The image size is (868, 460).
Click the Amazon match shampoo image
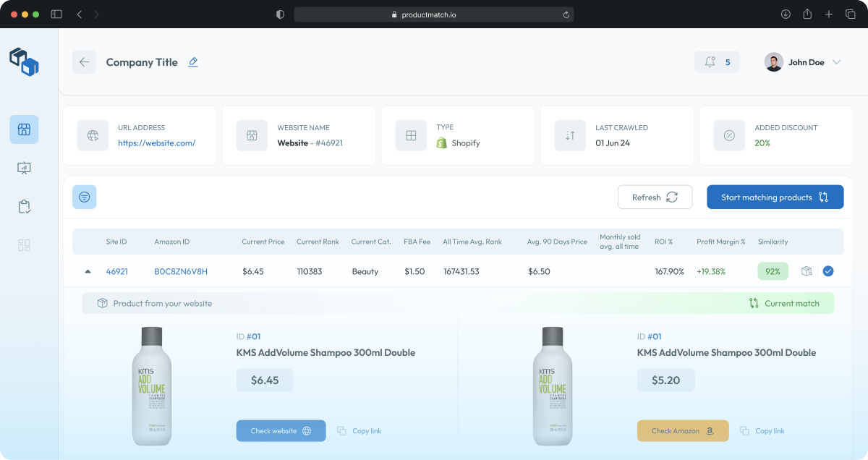pos(552,386)
